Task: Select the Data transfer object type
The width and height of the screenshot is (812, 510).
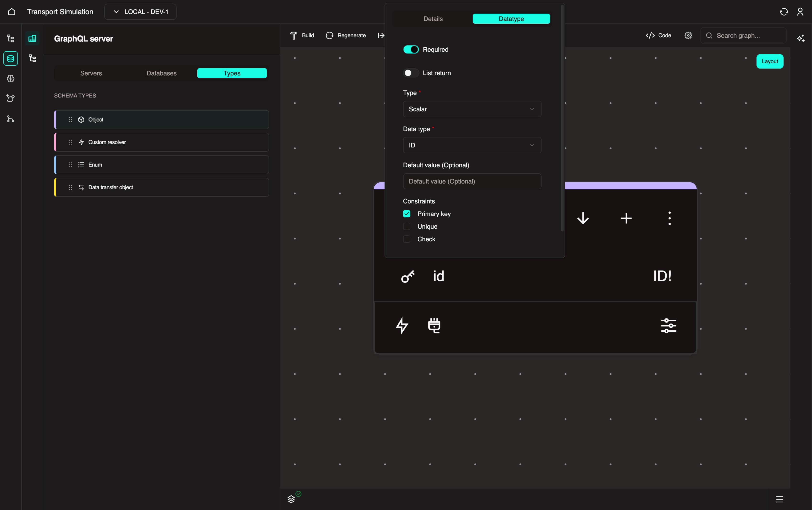Action: 161,187
